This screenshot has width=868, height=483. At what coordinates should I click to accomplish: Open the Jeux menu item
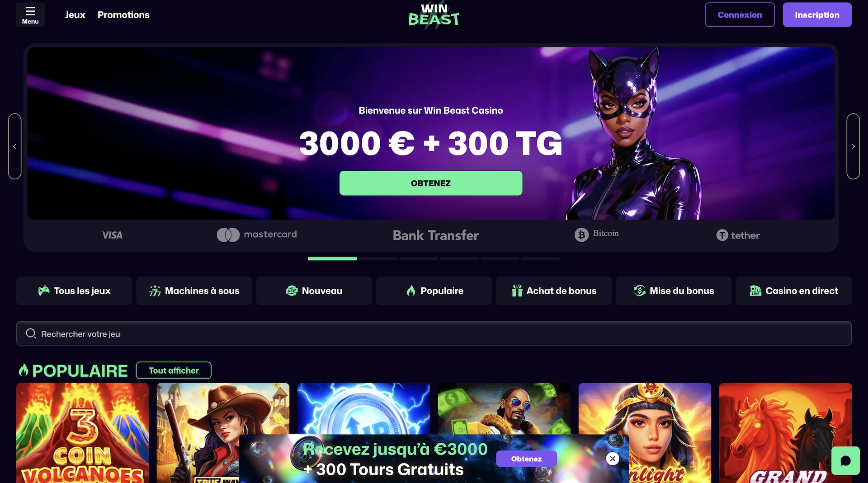[x=75, y=15]
